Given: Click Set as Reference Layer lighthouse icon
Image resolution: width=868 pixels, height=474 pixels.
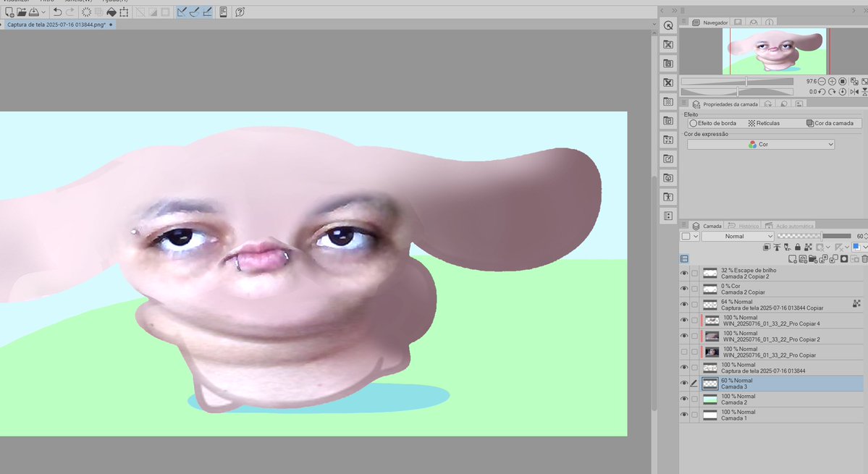Looking at the screenshot, I should [778, 247].
